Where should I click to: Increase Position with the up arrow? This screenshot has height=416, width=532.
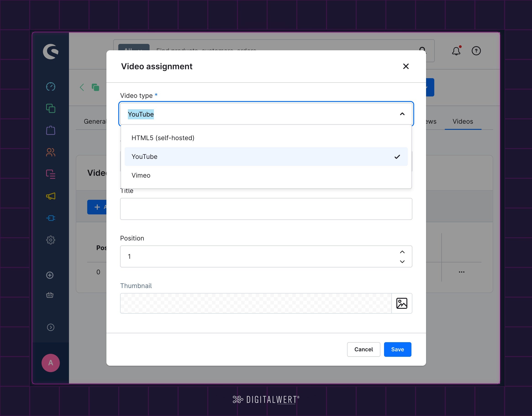point(402,252)
